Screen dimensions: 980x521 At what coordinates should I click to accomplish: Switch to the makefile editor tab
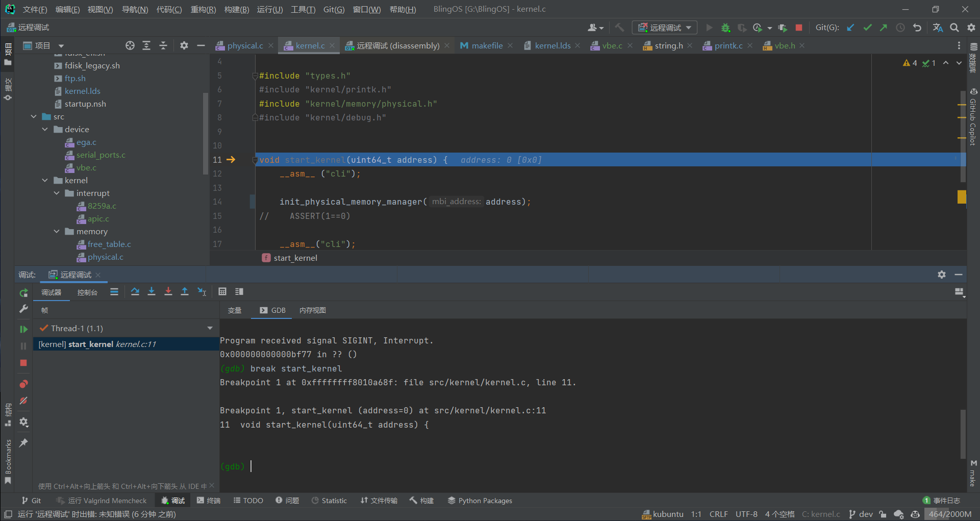point(486,46)
